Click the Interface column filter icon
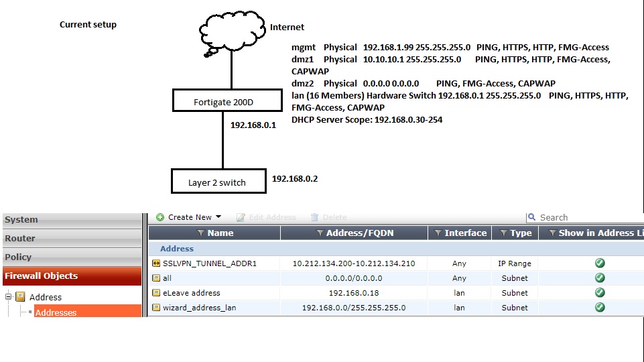This screenshot has width=644, height=362. [438, 233]
